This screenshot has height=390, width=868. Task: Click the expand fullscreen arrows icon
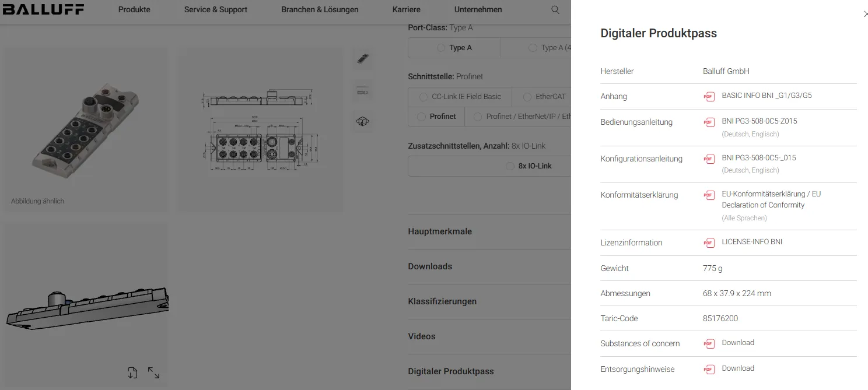(x=153, y=373)
